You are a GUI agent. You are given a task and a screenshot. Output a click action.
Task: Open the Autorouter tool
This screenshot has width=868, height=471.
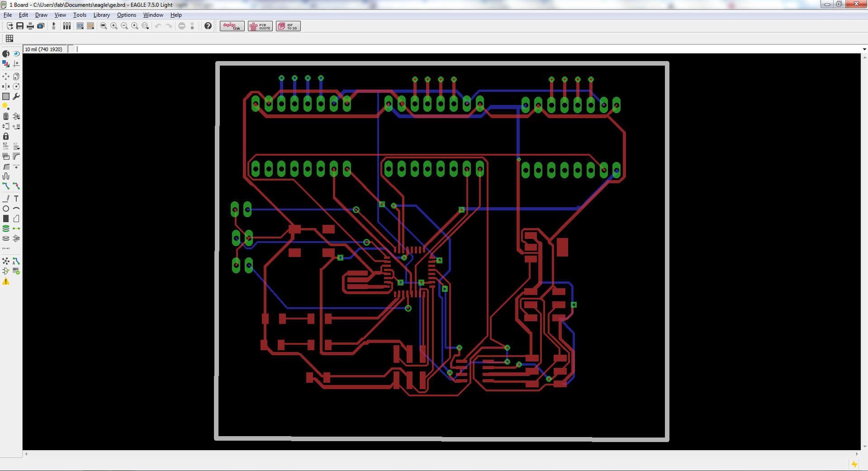point(16,261)
